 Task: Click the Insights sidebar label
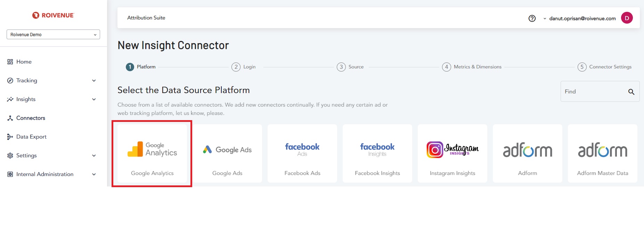pyautogui.click(x=26, y=99)
